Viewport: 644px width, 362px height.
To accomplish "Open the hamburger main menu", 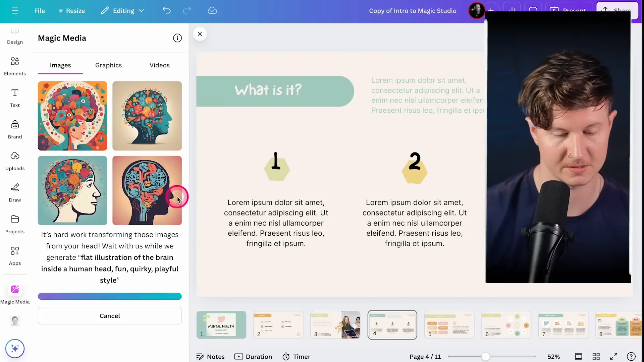I will 15,11.
